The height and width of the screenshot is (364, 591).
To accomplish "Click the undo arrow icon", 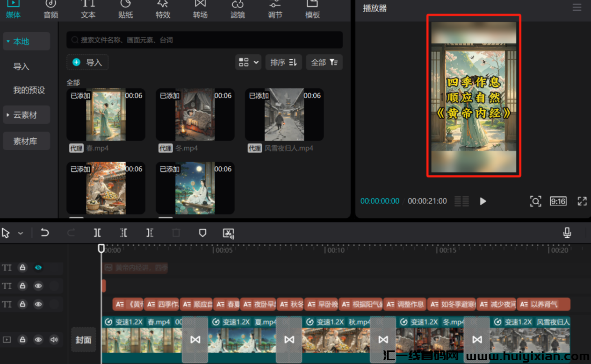I will point(45,233).
